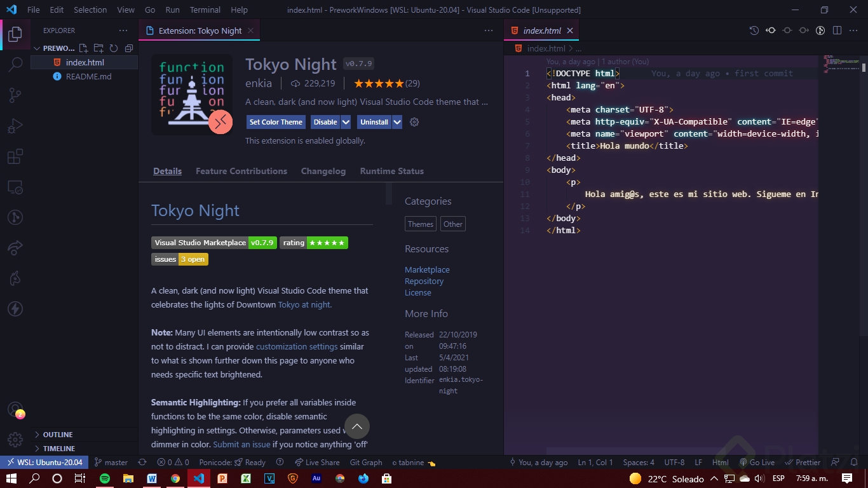Toggle notifications with the bell icon
The height and width of the screenshot is (488, 868).
[x=855, y=462]
